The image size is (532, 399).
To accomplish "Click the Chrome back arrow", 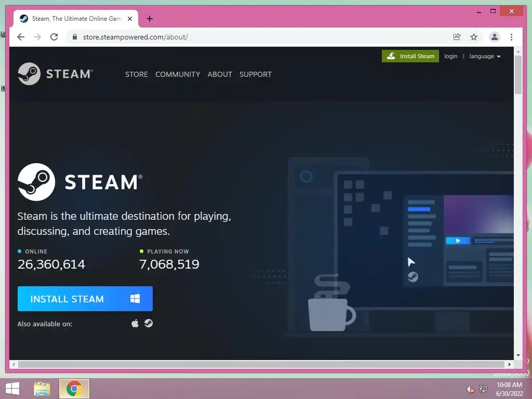I will coord(21,37).
